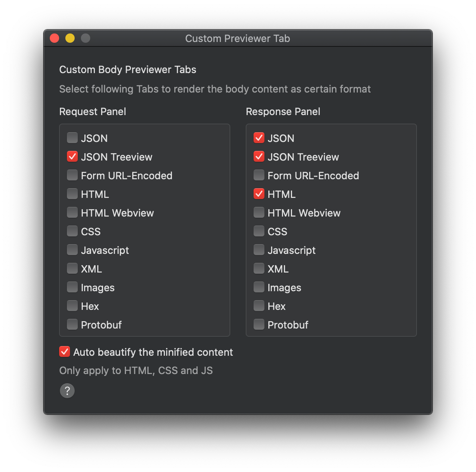
Task: Enable CSS preview in the Request Panel
Action: pos(72,231)
